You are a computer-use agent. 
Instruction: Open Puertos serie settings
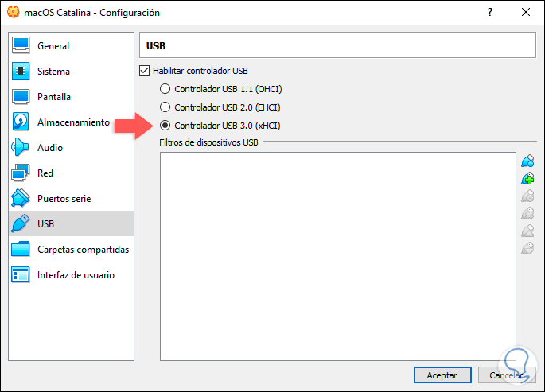click(x=64, y=199)
